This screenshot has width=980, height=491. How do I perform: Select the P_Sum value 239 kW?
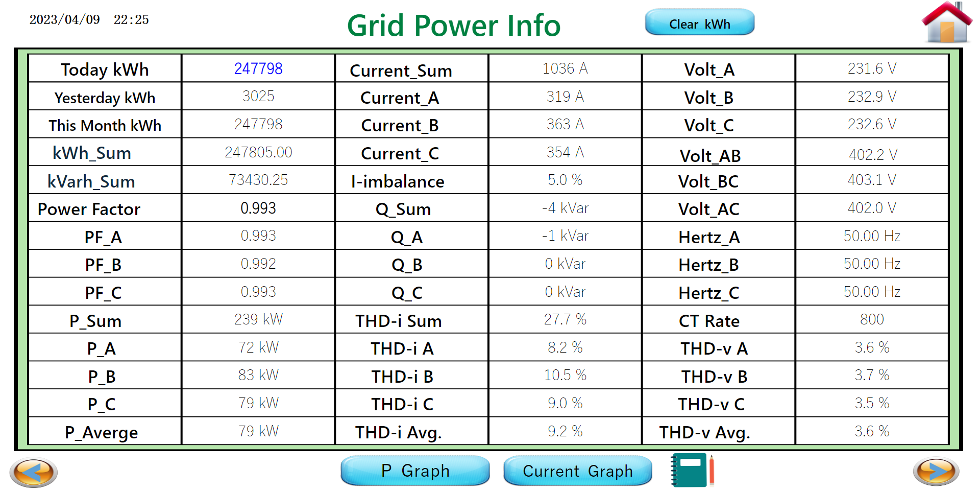(x=258, y=319)
